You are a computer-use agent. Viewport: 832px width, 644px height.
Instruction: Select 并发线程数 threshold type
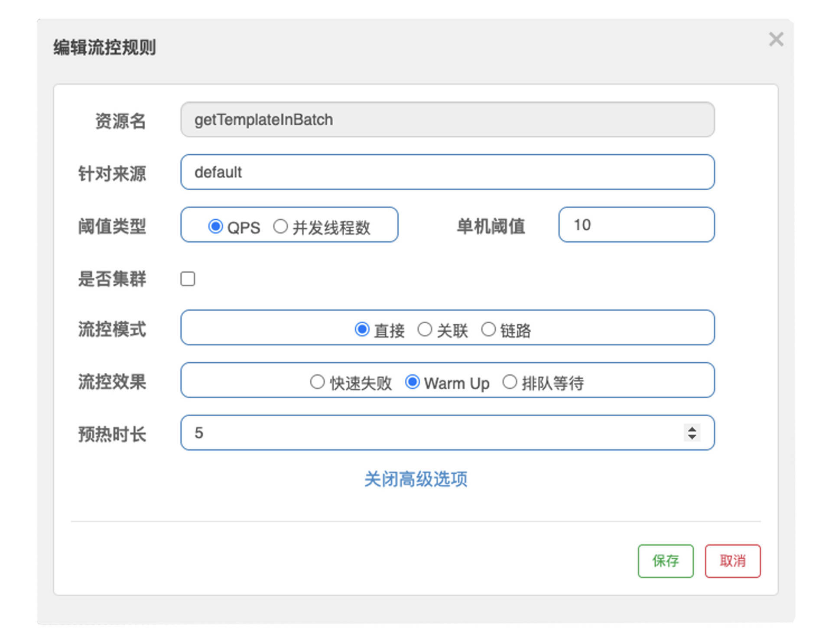tap(280, 226)
